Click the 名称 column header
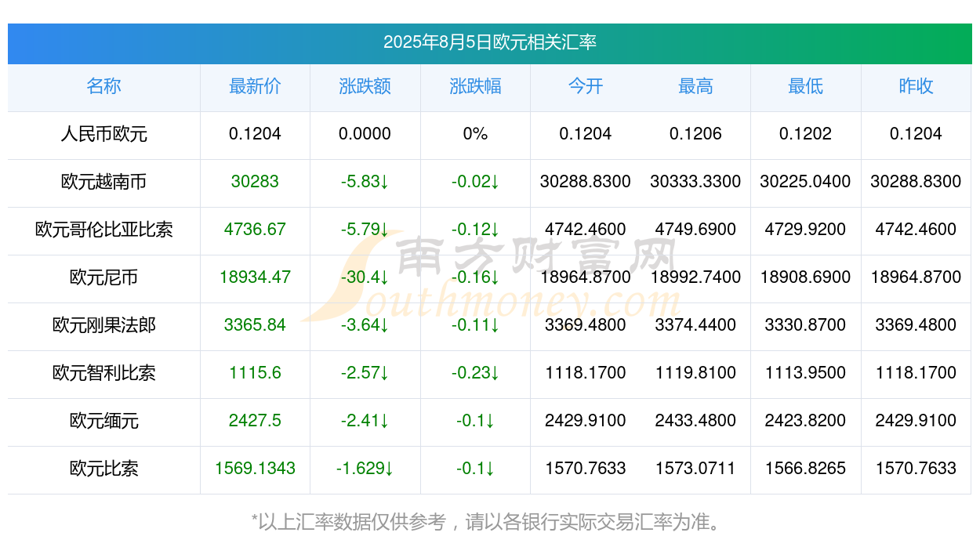This screenshot has height=547, width=980. [103, 86]
